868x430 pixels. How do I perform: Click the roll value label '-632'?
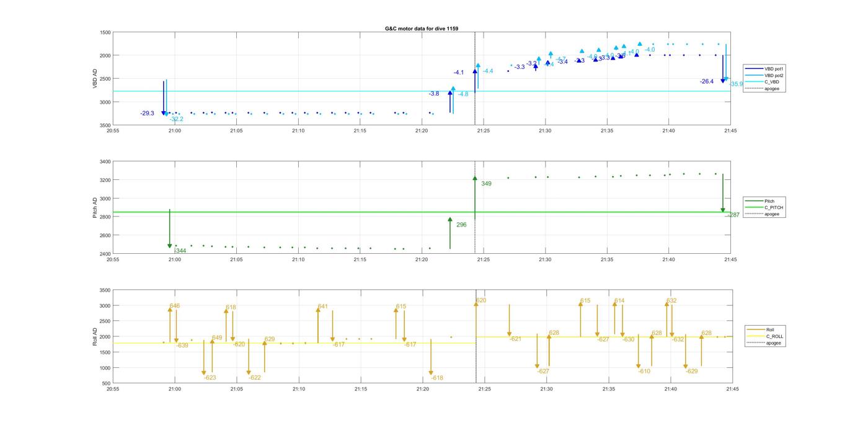[x=678, y=339]
